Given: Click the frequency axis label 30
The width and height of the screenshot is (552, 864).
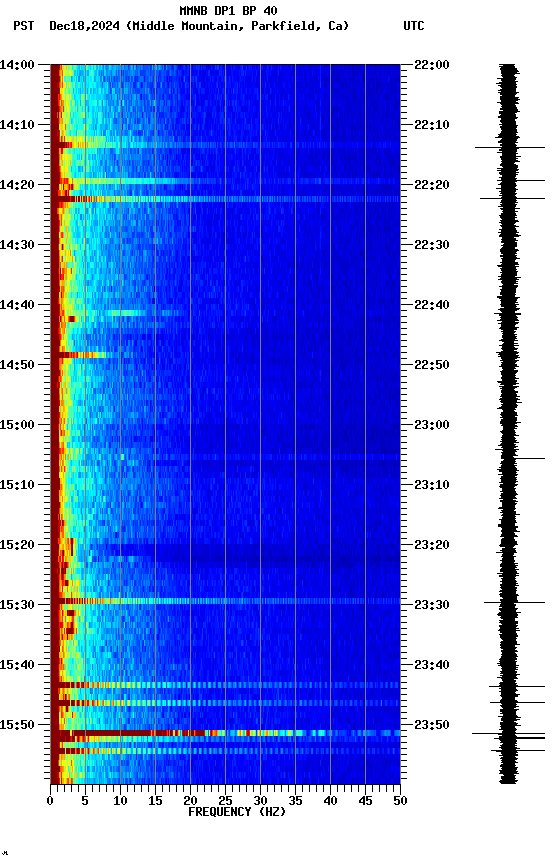Looking at the screenshot, I should (x=260, y=801).
